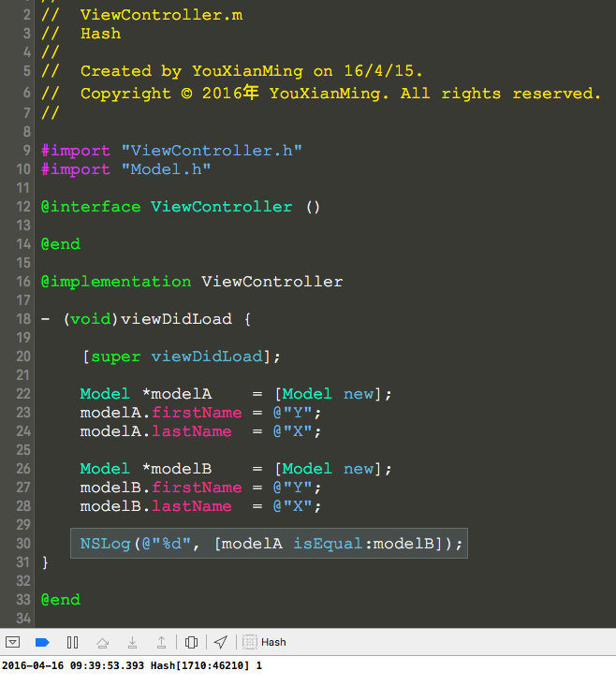Click line number 30 in the gutter to add a breakpoint

(x=23, y=544)
